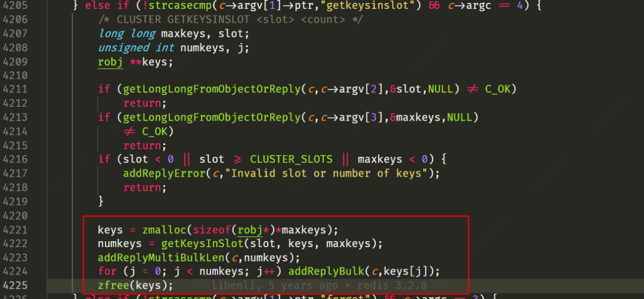Click C_OK on line 4214
Image resolution: width=644 pixels, height=299 pixels.
155,132
